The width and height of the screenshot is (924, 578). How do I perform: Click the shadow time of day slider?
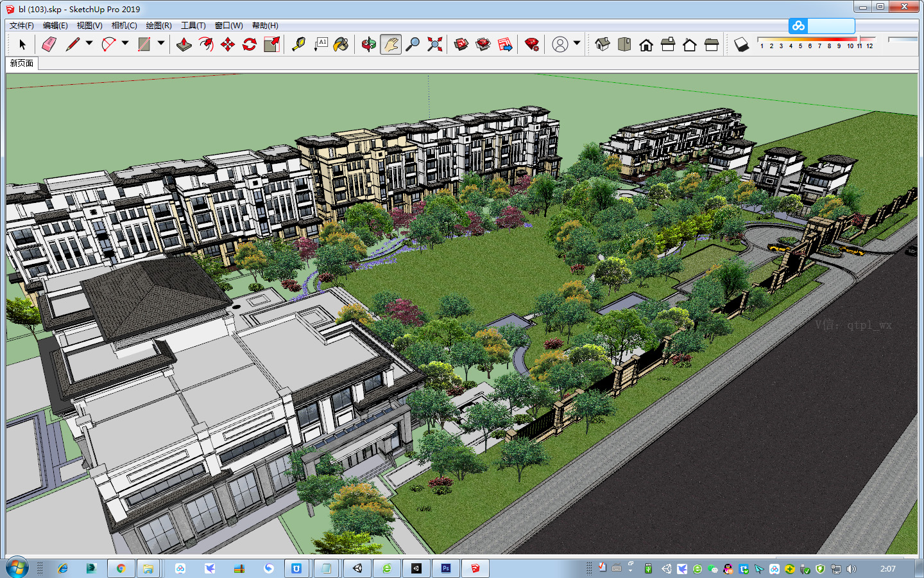903,40
